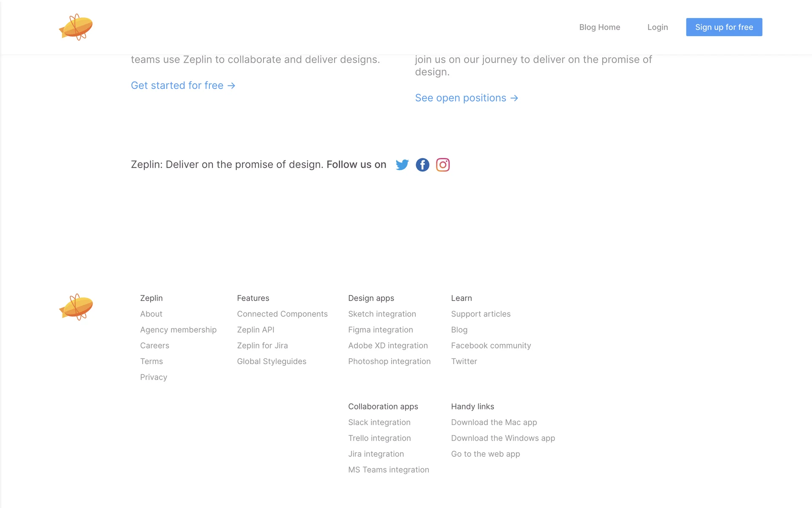Viewport: 812px width, 508px height.
Task: Select the Slack integration link
Action: coord(379,422)
